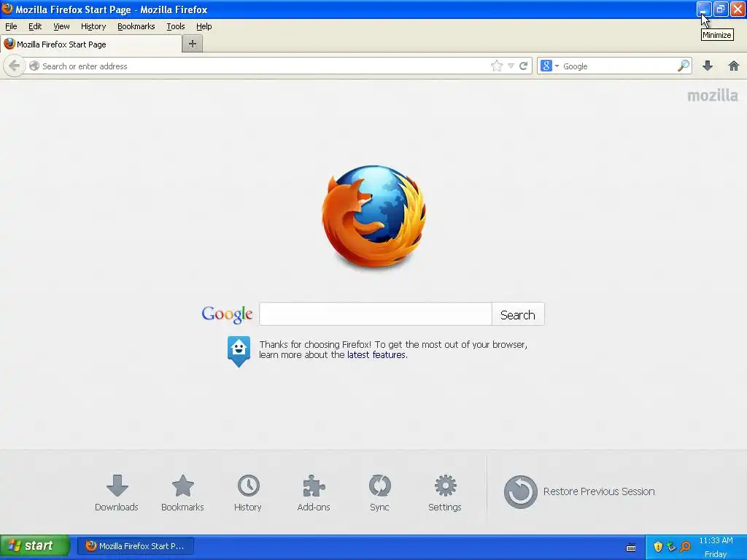Click the Firefox logo in the page center
Image resolution: width=747 pixels, height=560 pixels.
tap(373, 217)
